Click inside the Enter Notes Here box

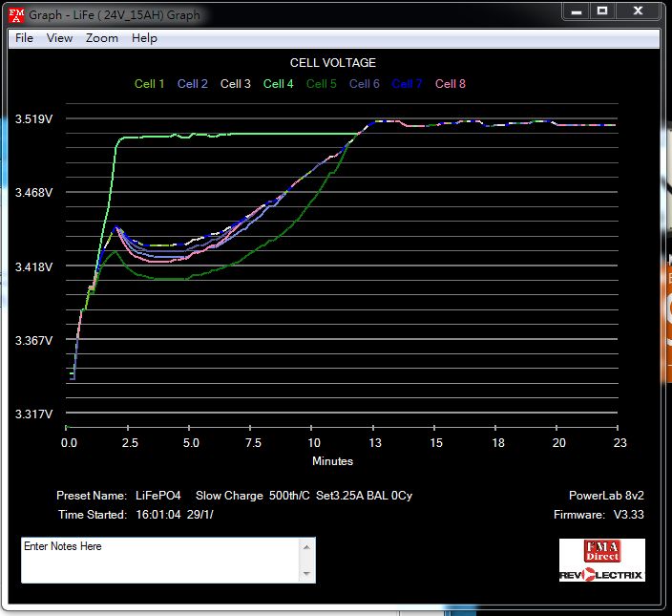tap(159, 561)
